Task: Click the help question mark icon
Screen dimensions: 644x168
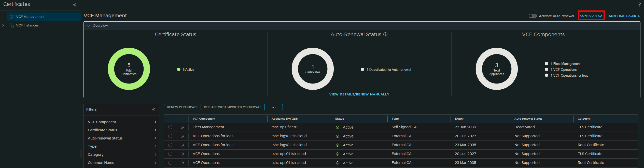Action: pos(639,5)
